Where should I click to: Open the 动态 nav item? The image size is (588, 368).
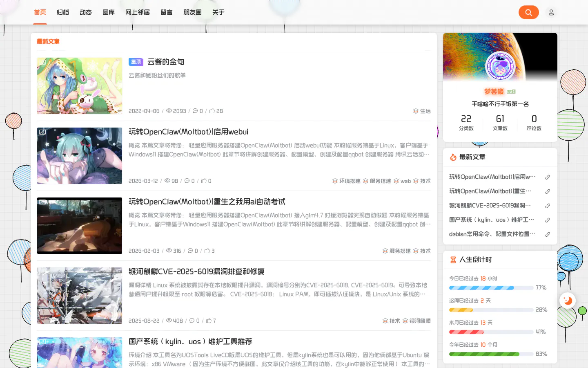[86, 12]
